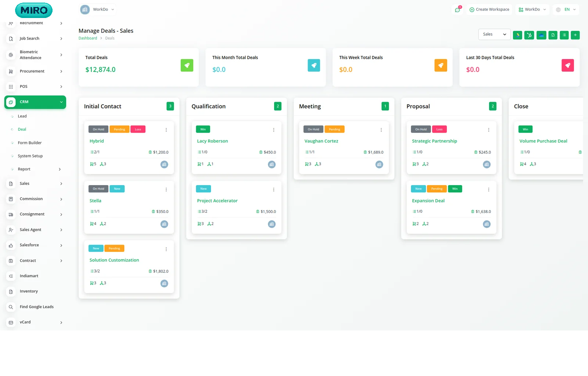The width and height of the screenshot is (588, 376).
Task: Click the import deals file icon
Action: click(553, 35)
